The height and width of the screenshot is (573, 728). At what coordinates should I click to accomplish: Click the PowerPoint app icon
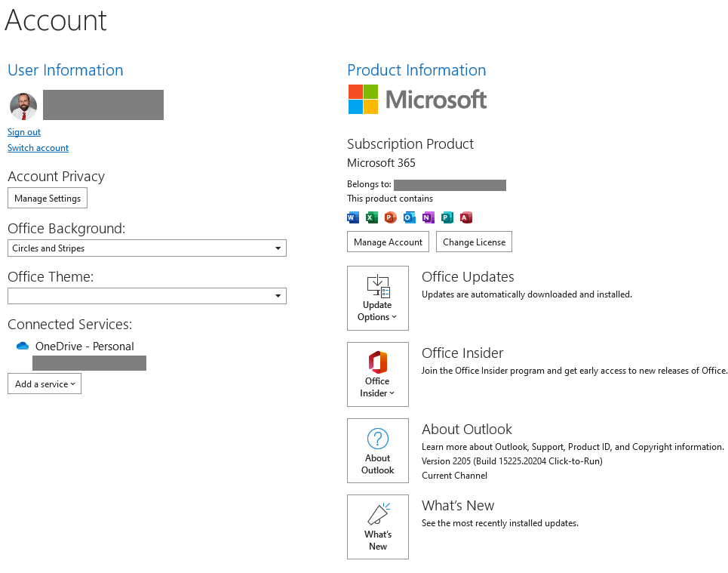[x=391, y=217]
